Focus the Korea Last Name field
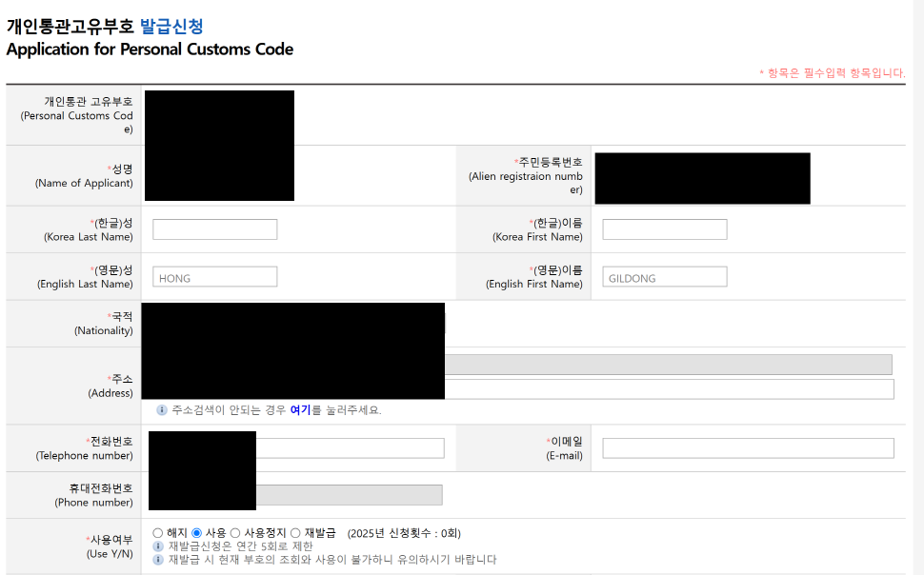The image size is (924, 575). [214, 229]
